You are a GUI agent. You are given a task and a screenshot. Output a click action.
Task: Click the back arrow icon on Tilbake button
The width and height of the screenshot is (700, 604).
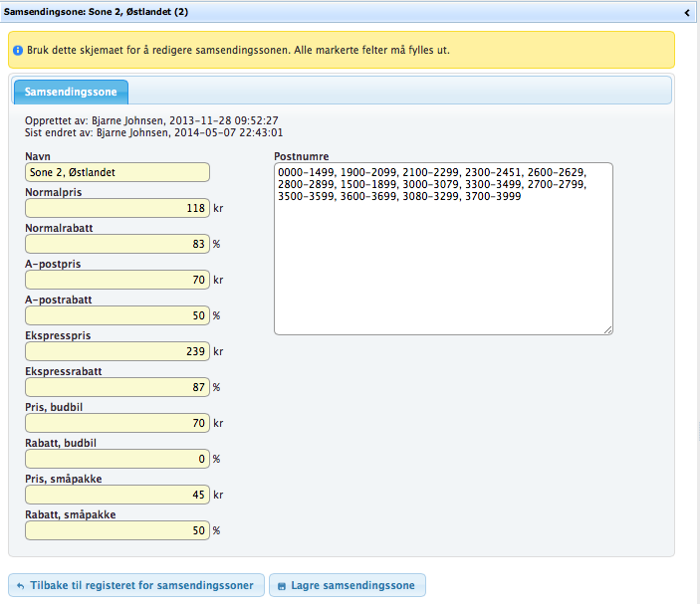(21, 585)
